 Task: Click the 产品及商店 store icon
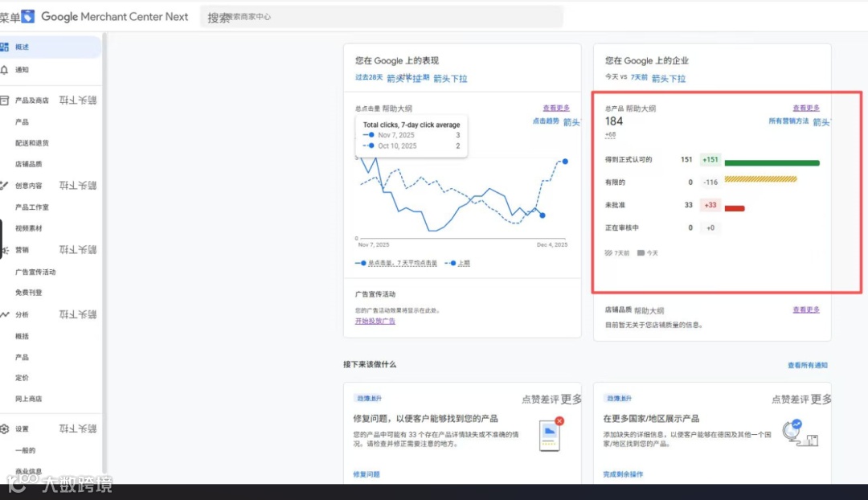5,100
